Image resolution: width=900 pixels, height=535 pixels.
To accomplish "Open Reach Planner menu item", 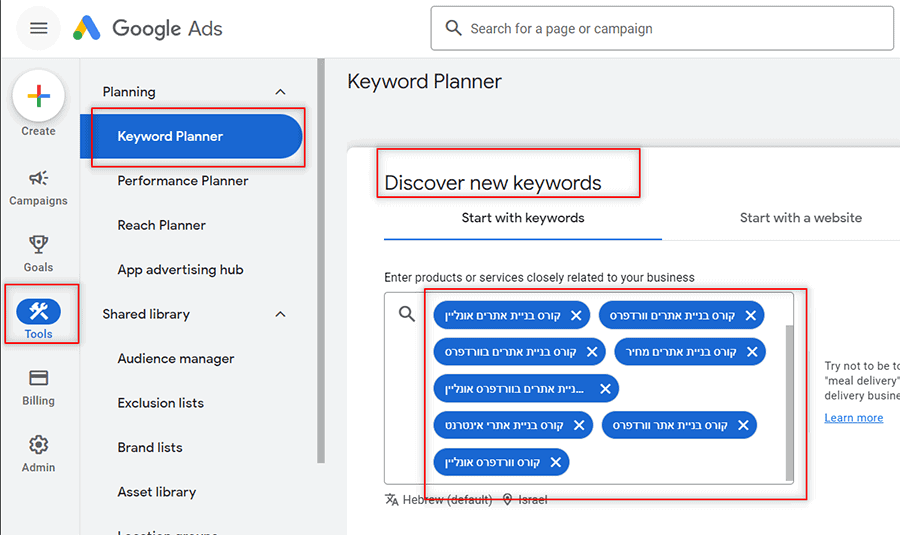I will click(x=161, y=225).
